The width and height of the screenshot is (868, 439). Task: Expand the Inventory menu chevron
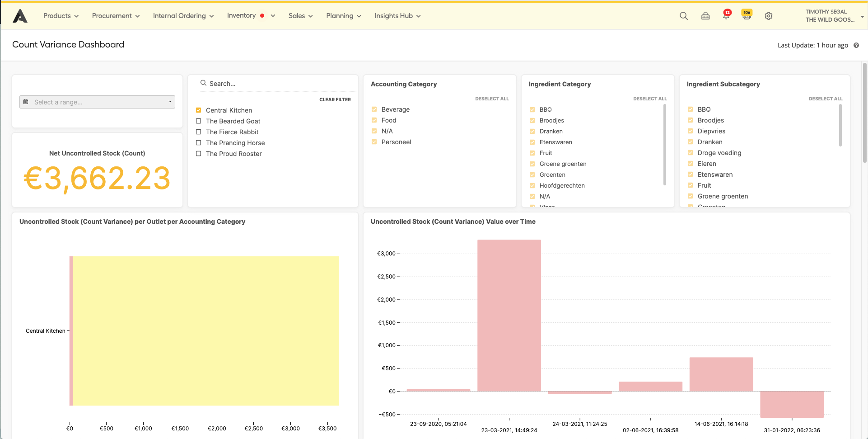(x=272, y=15)
